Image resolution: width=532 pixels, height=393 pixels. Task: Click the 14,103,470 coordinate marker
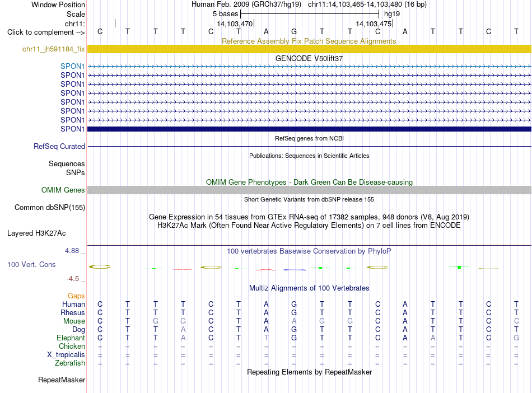(235, 24)
